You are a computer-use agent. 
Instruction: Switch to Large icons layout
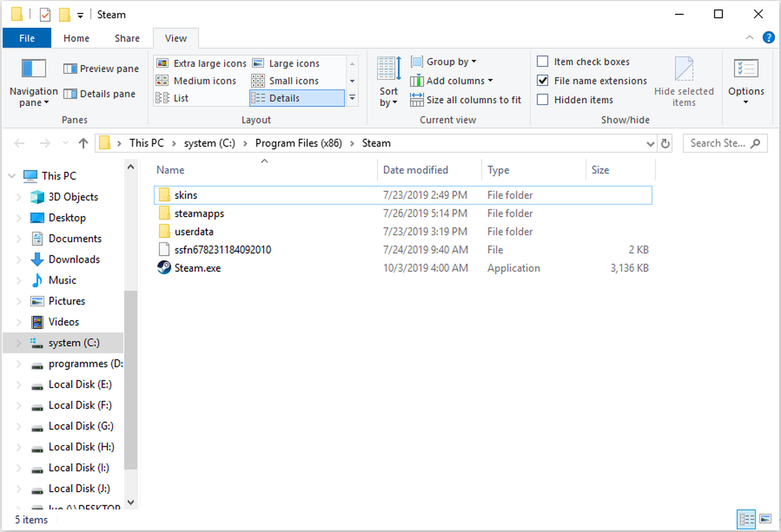(x=286, y=63)
